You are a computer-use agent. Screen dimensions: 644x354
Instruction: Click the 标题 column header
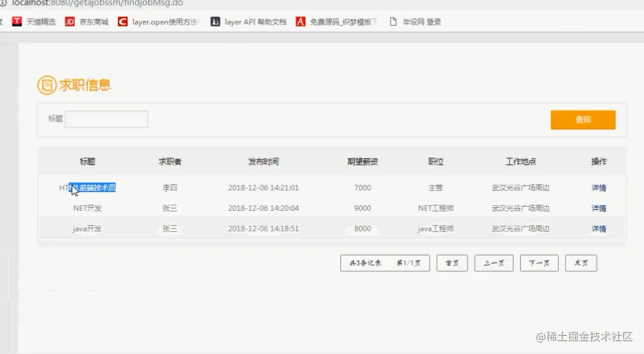88,162
